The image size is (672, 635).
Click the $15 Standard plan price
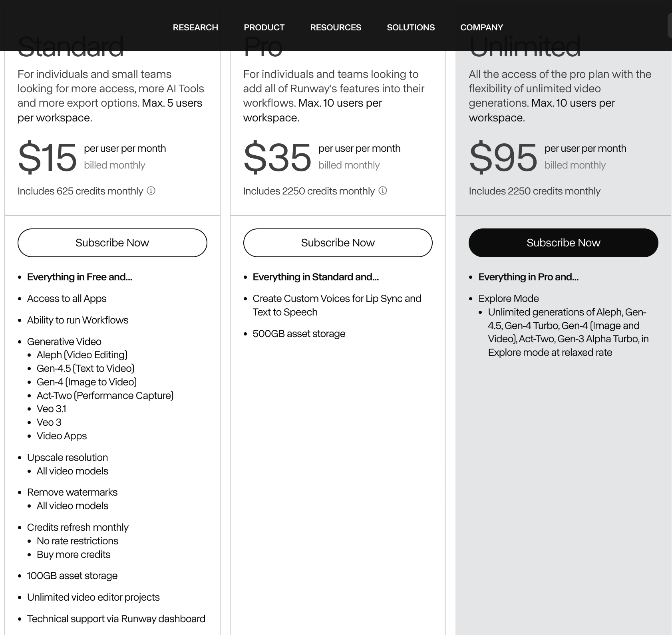tap(48, 157)
